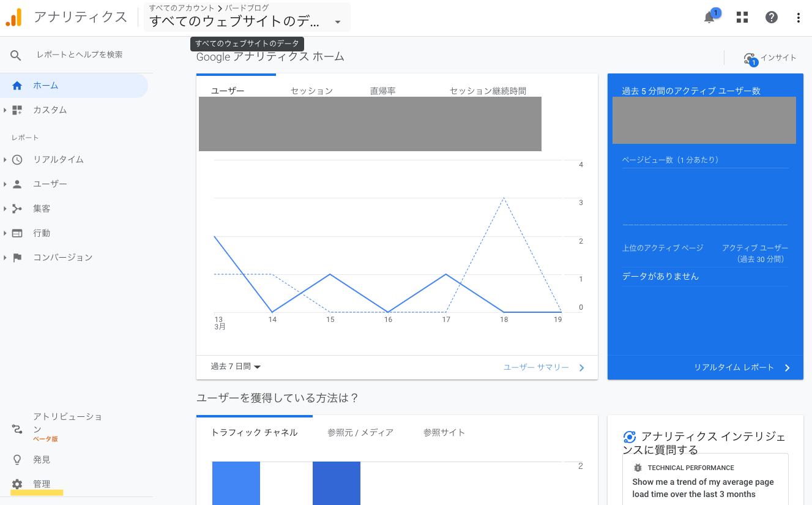Image resolution: width=812 pixels, height=505 pixels.
Task: Expand the 行動 sidebar section
Action: pos(5,233)
